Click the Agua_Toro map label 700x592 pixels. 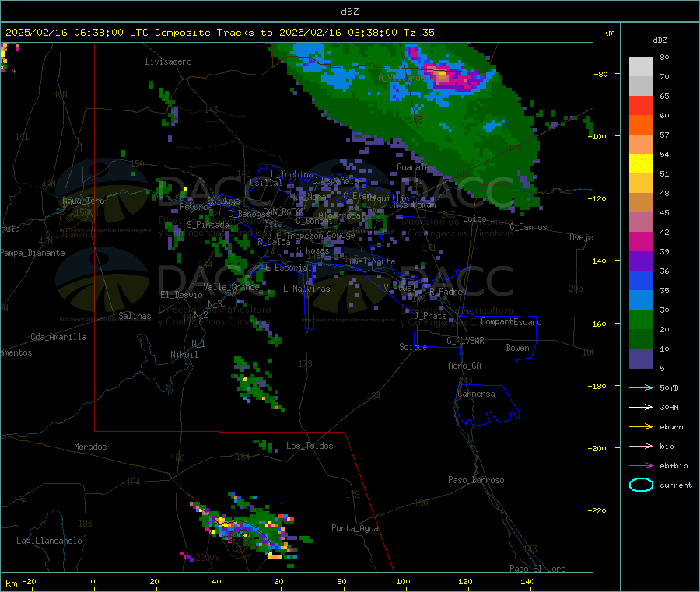coord(83,201)
